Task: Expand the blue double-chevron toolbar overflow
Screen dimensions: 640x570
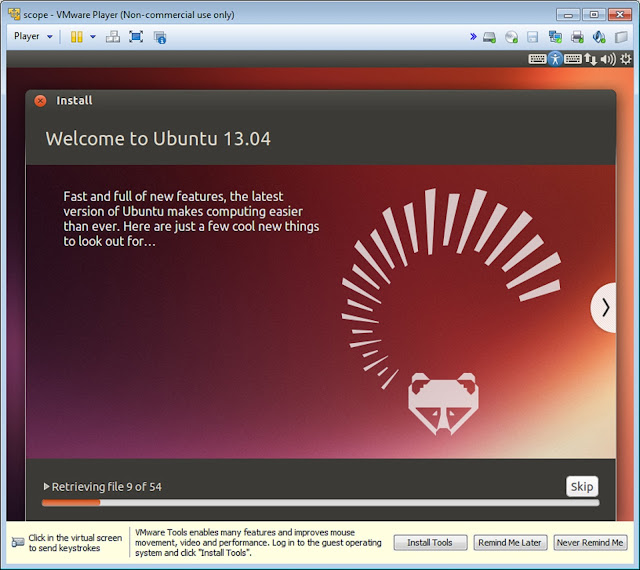Action: [x=473, y=37]
